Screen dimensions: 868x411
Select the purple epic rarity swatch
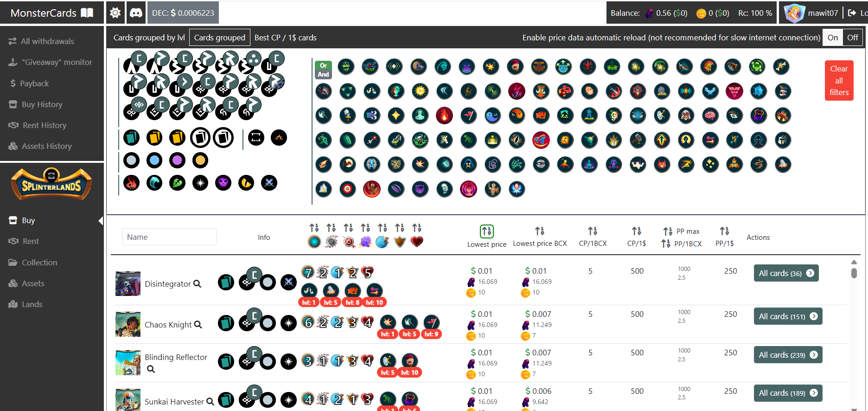click(177, 161)
